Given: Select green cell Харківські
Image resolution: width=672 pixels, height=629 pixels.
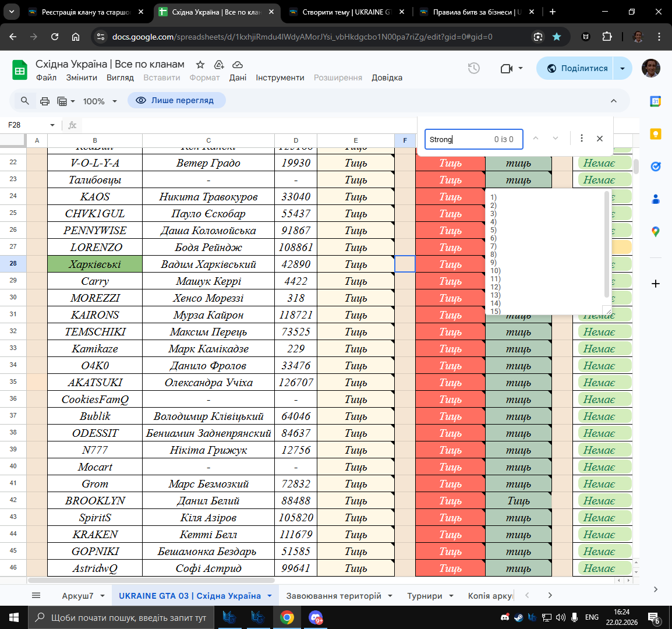Looking at the screenshot, I should click(95, 264).
